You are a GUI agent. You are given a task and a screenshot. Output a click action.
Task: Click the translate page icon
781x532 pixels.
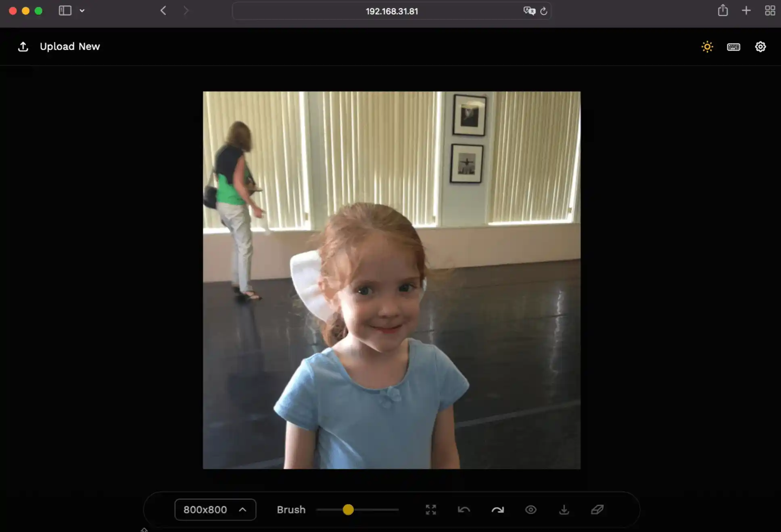coord(529,11)
